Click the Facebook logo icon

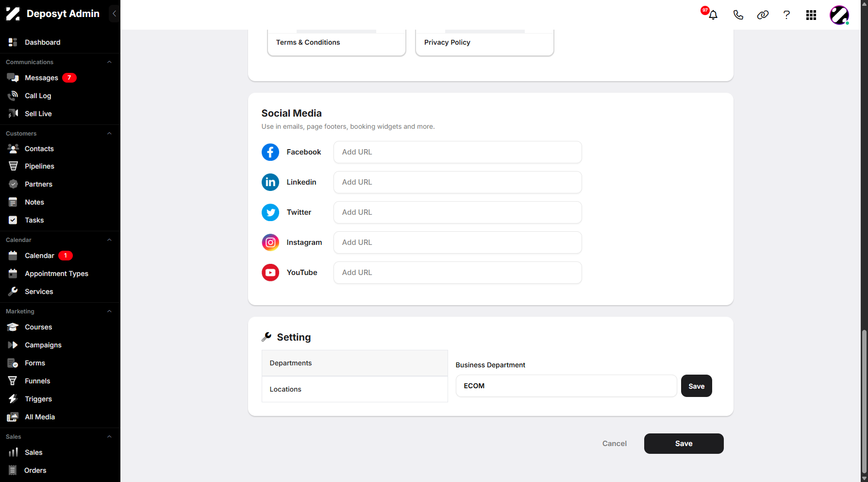click(270, 152)
